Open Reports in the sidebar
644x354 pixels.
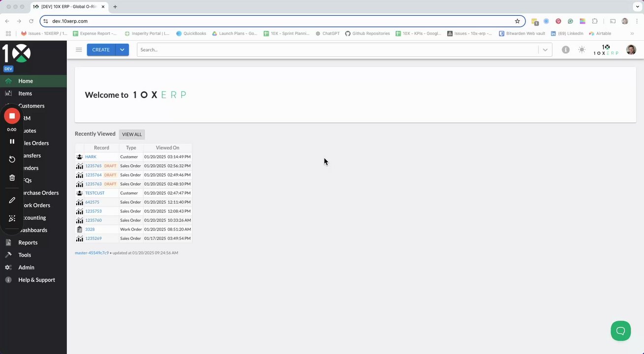(x=33, y=242)
